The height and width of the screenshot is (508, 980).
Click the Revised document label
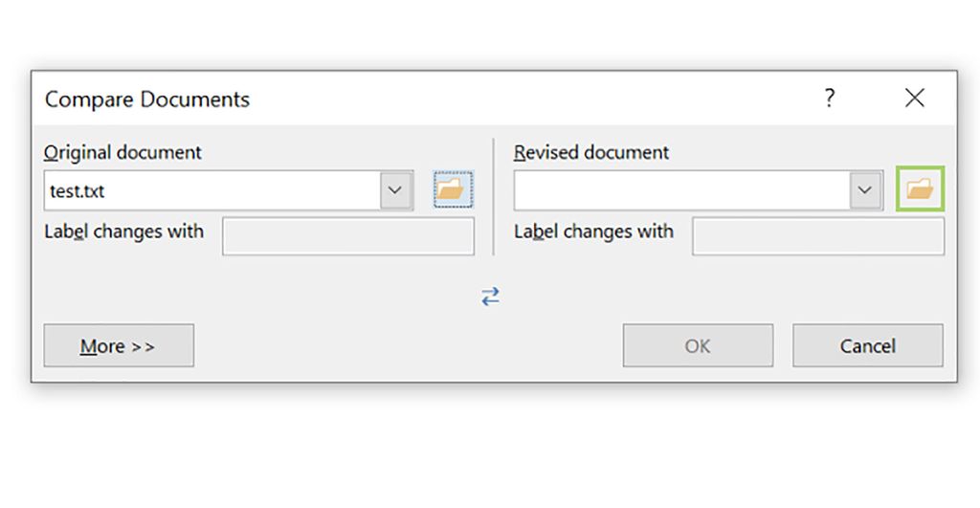pyautogui.click(x=591, y=152)
